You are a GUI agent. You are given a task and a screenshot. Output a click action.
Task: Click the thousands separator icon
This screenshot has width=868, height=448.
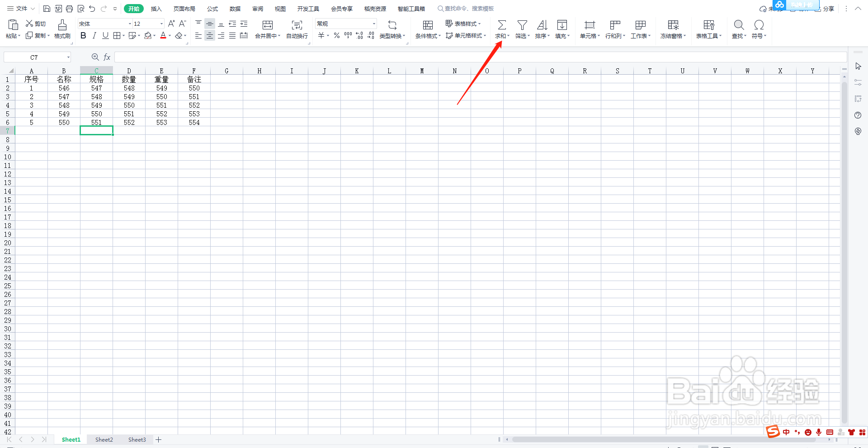point(348,35)
